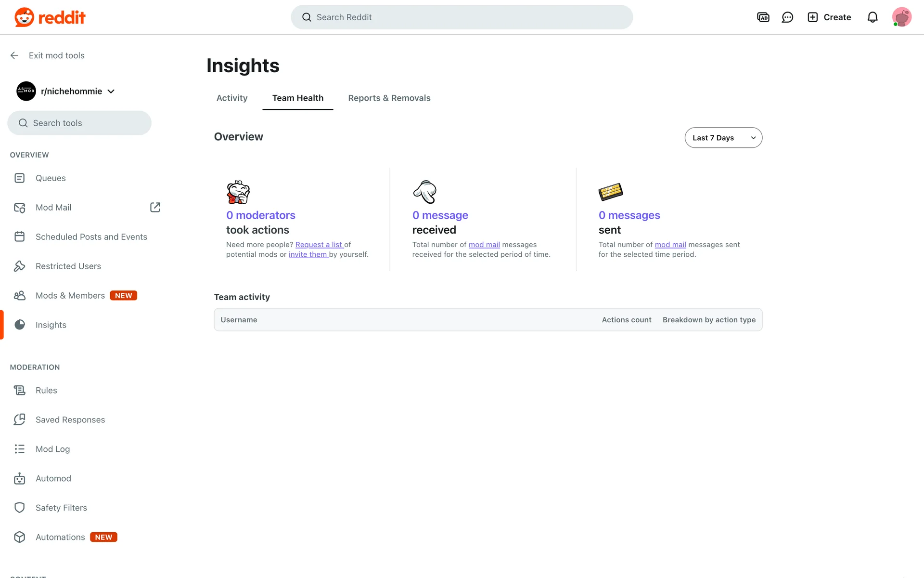924x578 pixels.
Task: Open the chat bubble icon
Action: (787, 17)
